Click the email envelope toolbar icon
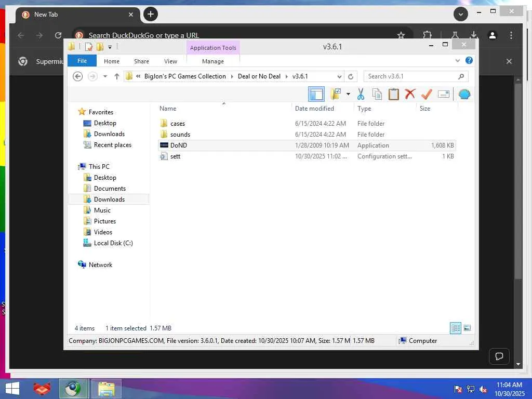This screenshot has width=532, height=399. coord(444,94)
